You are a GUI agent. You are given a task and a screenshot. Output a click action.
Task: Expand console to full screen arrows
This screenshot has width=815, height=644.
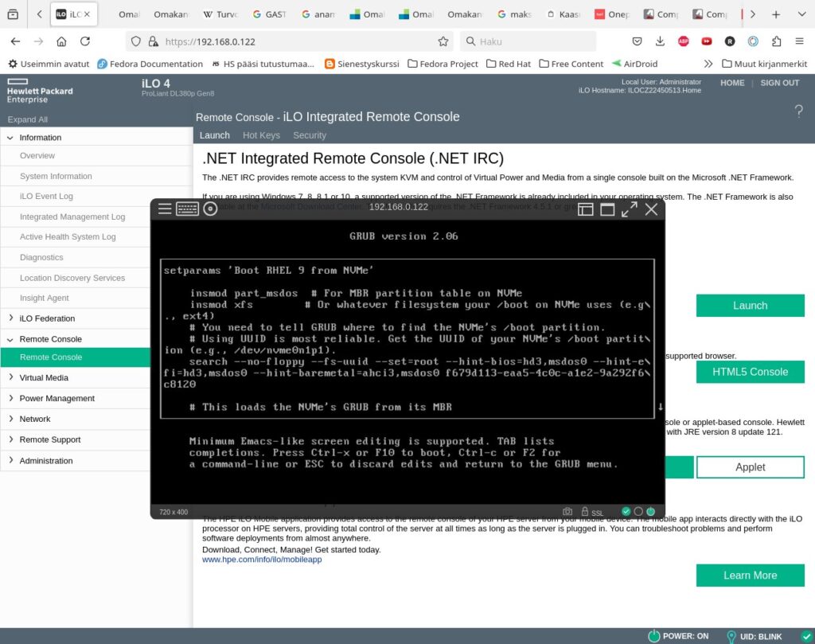click(x=630, y=209)
